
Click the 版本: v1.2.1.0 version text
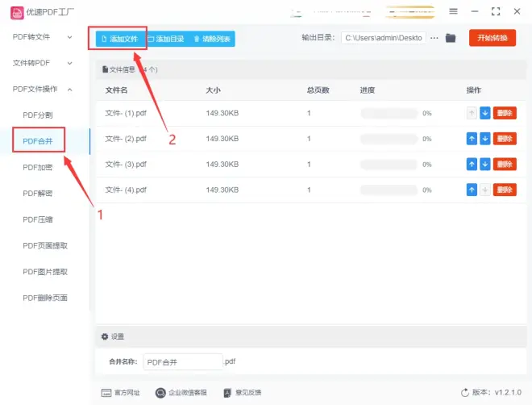click(497, 392)
